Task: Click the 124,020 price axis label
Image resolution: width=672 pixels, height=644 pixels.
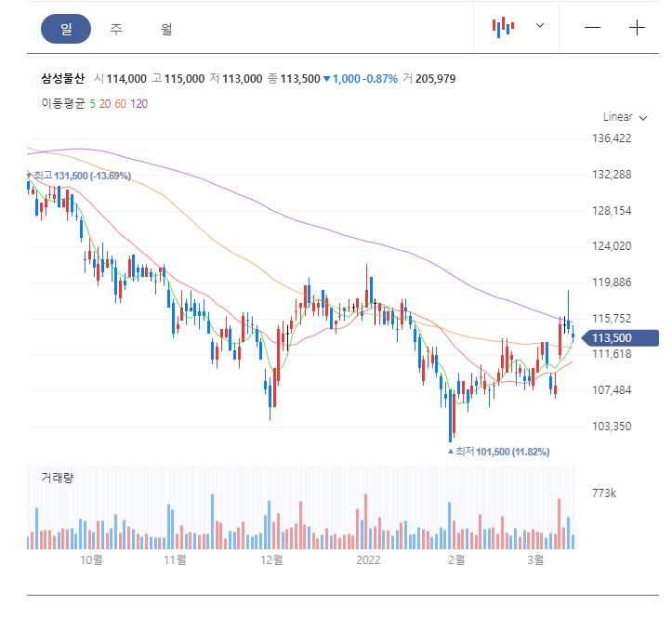Action: pos(612,246)
